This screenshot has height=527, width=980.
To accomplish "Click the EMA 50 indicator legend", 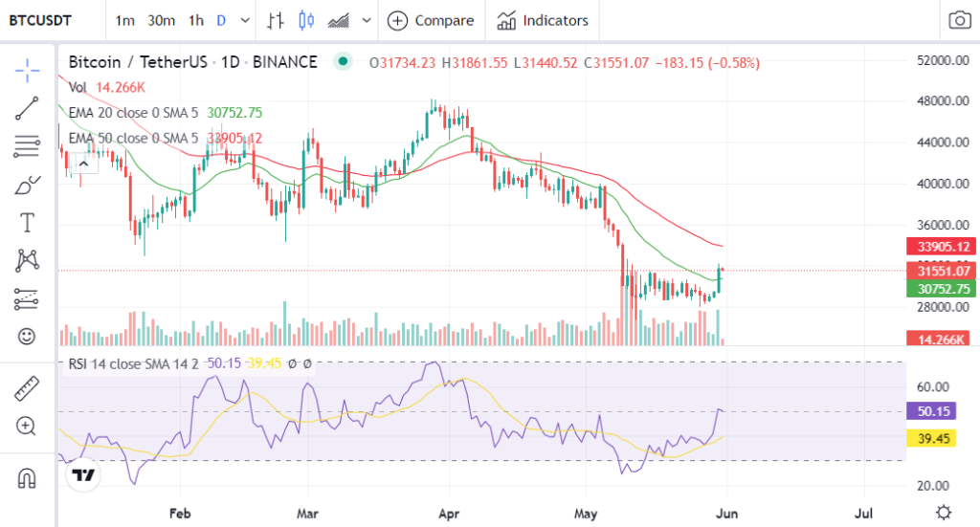I will tap(166, 138).
